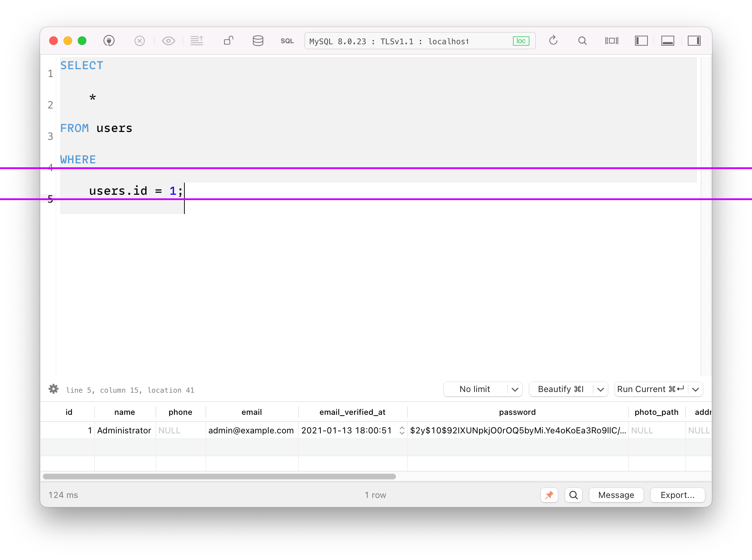Click the eye preview icon
Screen dimensions: 752x560
[x=168, y=41]
